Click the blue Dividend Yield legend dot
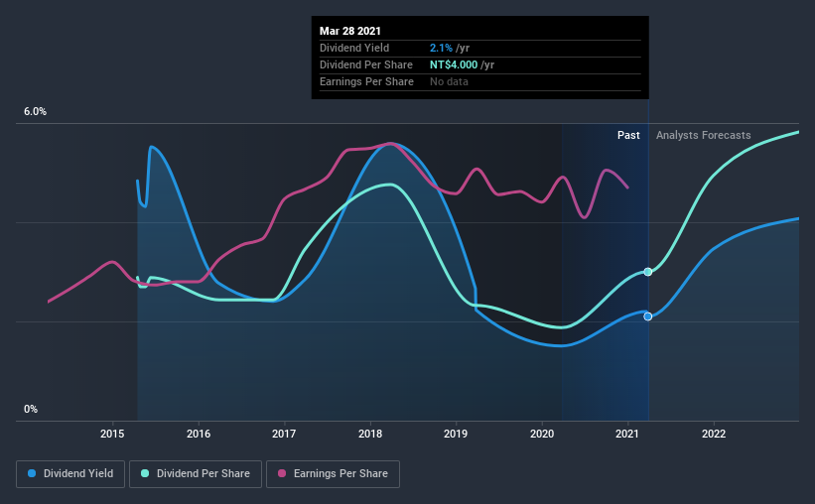Screen dimensions: 815x504 [x=32, y=473]
